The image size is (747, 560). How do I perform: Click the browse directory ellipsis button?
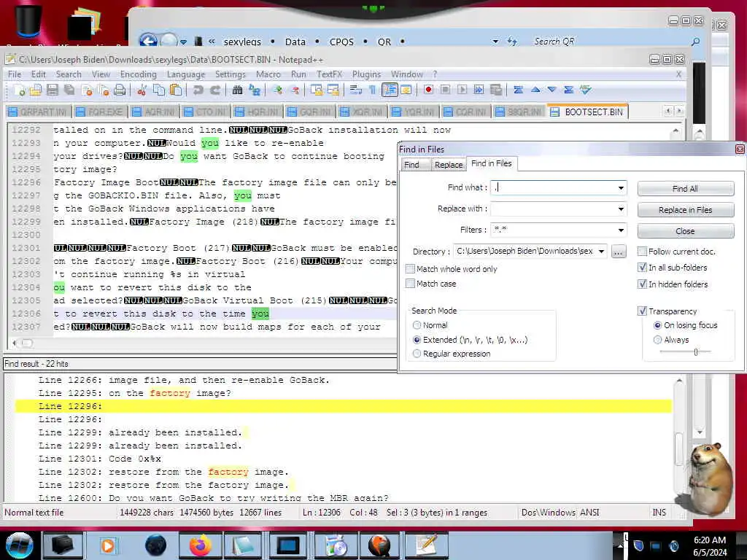coord(618,252)
